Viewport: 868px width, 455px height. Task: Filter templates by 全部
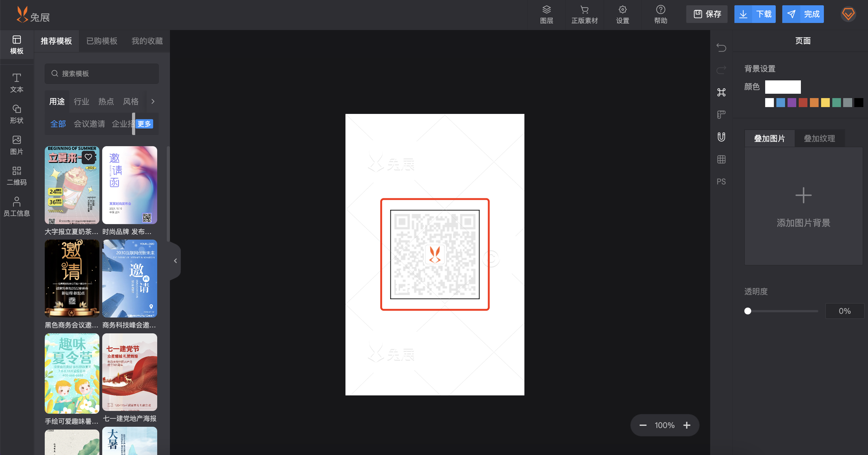pos(58,124)
